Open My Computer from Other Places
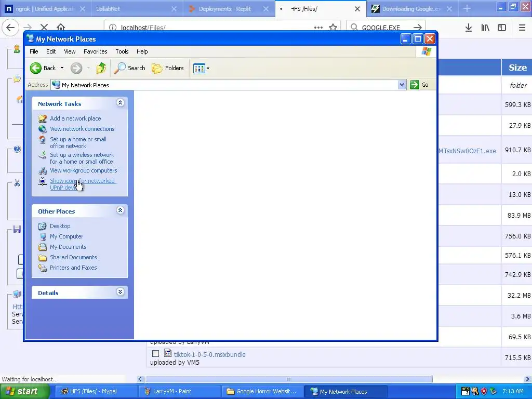 [66, 236]
